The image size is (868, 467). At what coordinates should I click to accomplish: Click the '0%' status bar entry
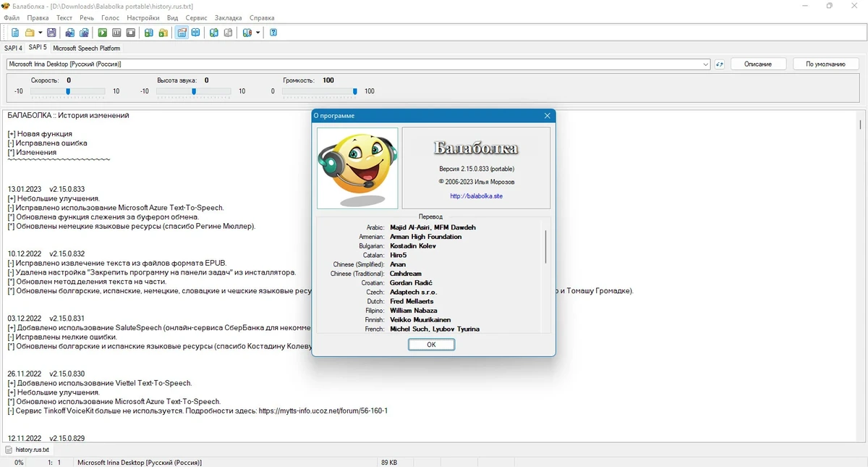click(x=19, y=462)
